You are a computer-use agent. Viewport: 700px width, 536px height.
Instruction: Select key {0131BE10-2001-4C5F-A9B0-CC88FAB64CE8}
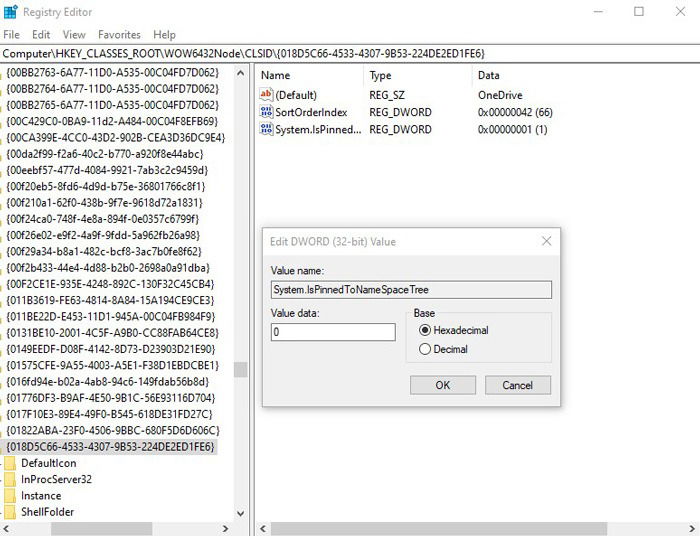coord(112,333)
